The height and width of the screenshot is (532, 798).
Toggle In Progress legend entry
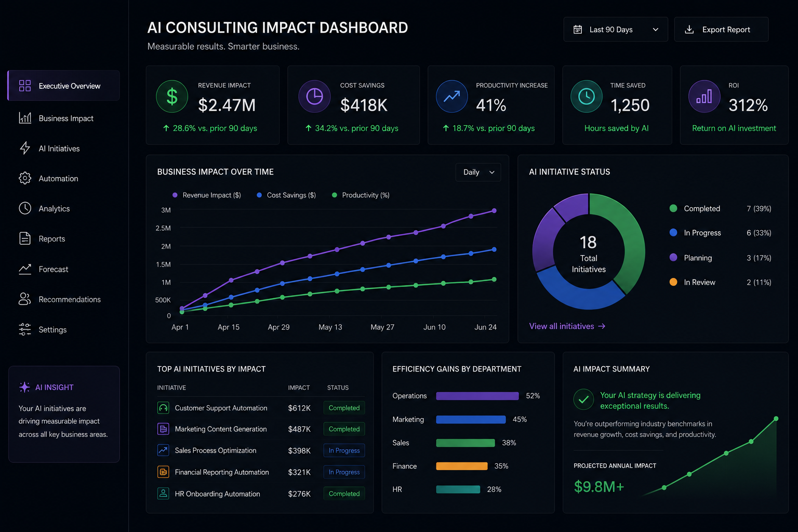(x=721, y=233)
